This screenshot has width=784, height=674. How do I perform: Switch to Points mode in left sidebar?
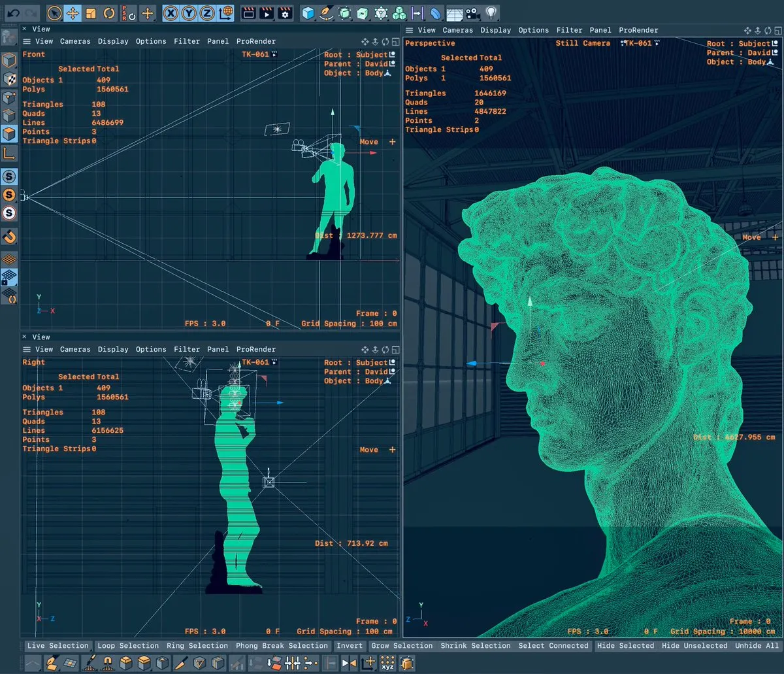pyautogui.click(x=9, y=98)
